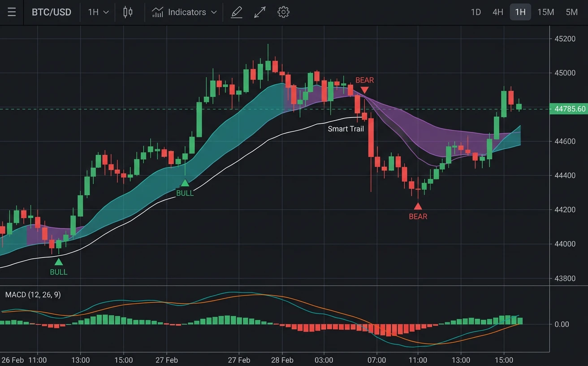Click the BTC/USD symbol selector
Viewport: 588px width, 366px height.
(52, 12)
